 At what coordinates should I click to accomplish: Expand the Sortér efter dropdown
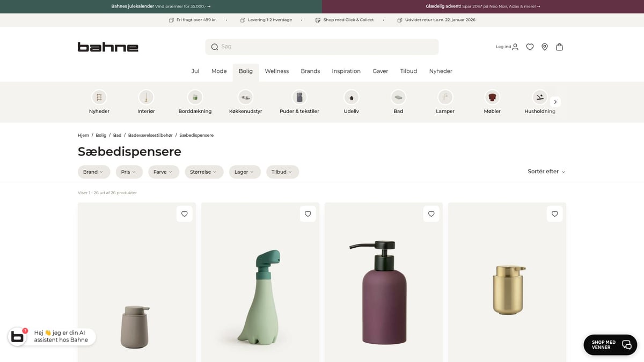pyautogui.click(x=546, y=172)
